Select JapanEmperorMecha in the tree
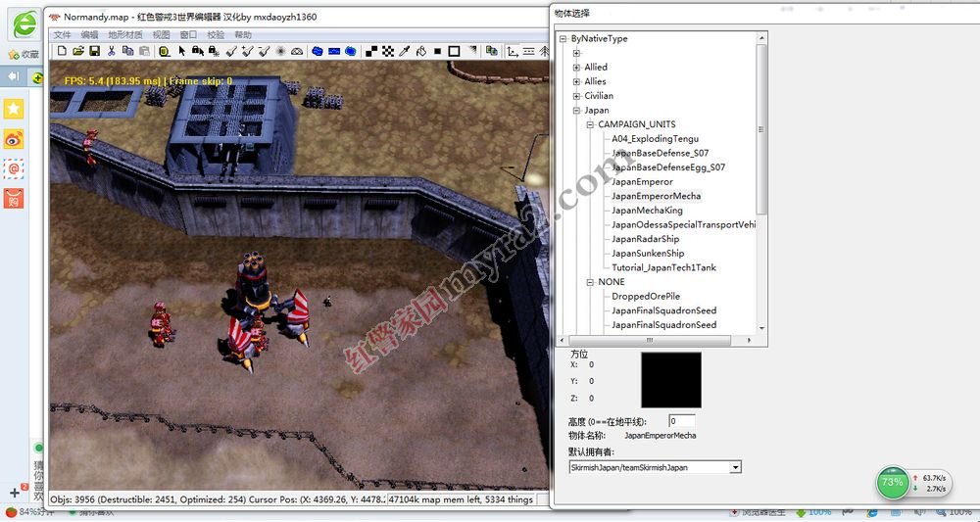Image resolution: width=980 pixels, height=522 pixels. coord(656,196)
